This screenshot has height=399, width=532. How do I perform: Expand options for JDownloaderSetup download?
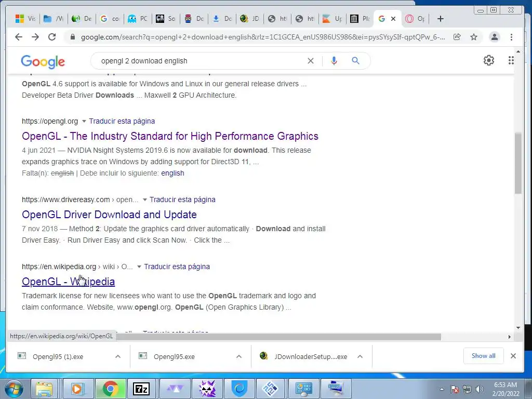click(360, 356)
